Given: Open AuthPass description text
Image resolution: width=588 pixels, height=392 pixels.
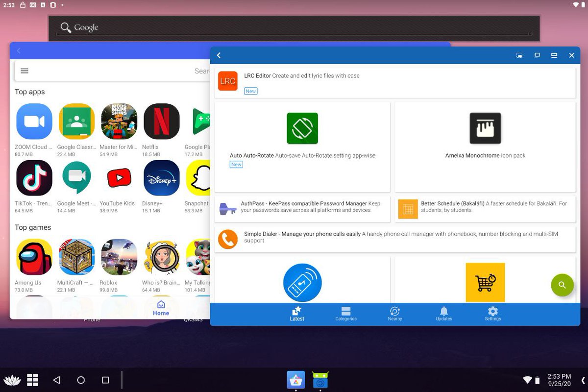Looking at the screenshot, I should click(x=311, y=207).
